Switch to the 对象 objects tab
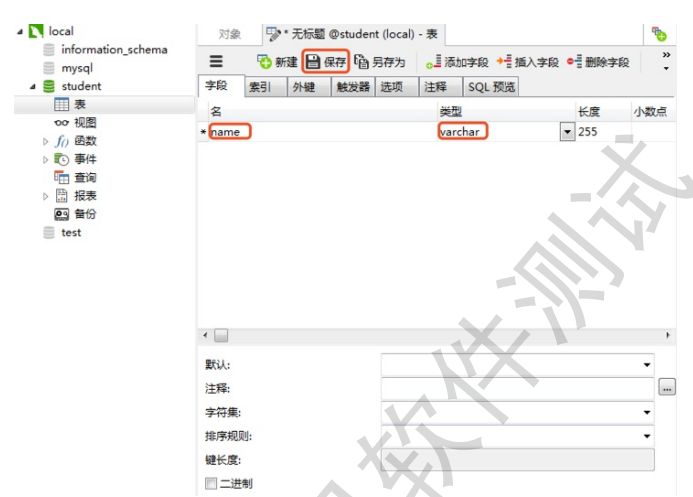This screenshot has height=497, width=693. [230, 34]
